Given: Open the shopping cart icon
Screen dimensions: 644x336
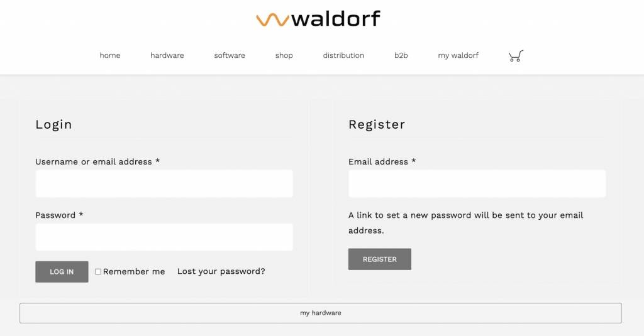Looking at the screenshot, I should [516, 56].
